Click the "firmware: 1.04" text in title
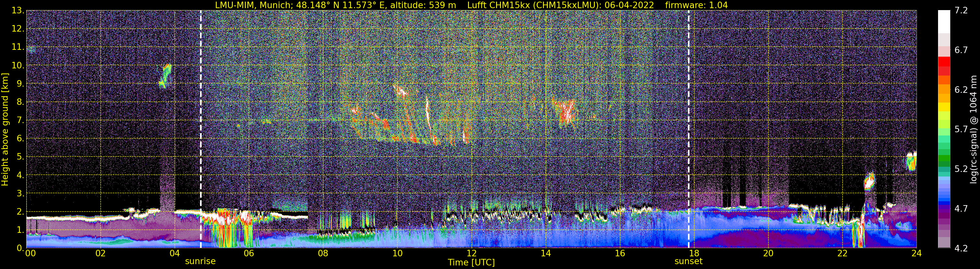 pos(696,5)
